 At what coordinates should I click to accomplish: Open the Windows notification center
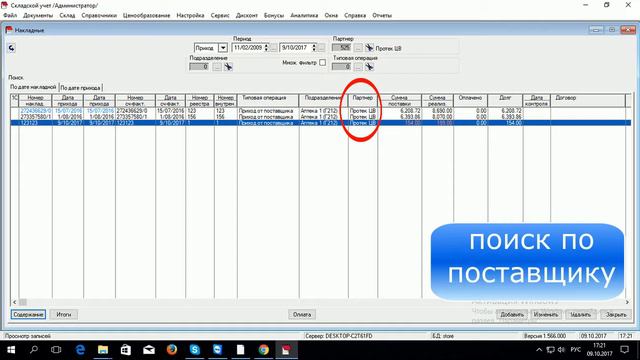click(624, 350)
